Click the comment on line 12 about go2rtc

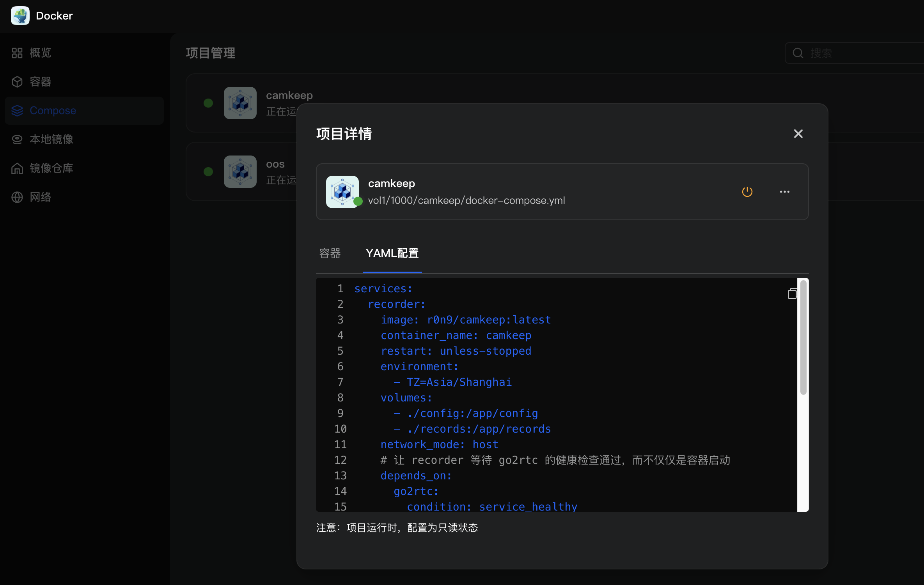tap(555, 460)
